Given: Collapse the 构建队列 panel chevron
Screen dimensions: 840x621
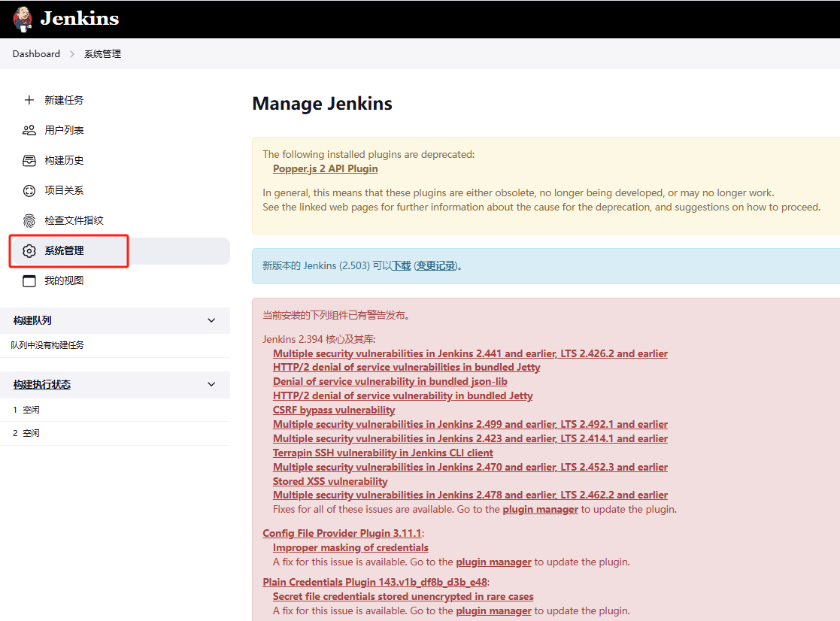Looking at the screenshot, I should [211, 320].
